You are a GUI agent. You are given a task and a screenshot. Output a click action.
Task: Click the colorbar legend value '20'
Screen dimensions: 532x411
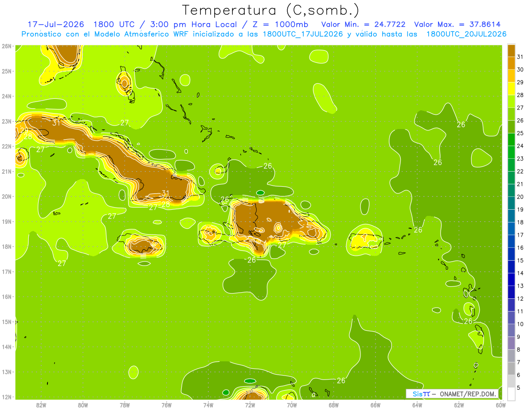520,197
